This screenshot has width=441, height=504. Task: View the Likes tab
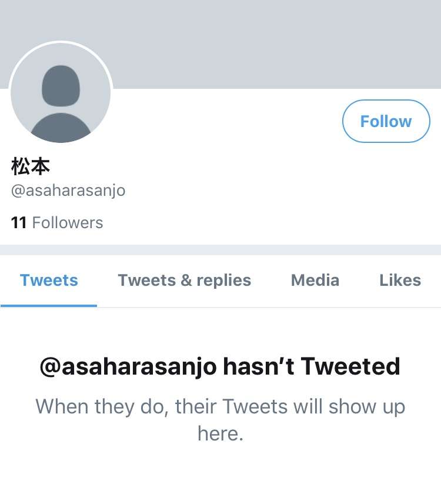400,281
